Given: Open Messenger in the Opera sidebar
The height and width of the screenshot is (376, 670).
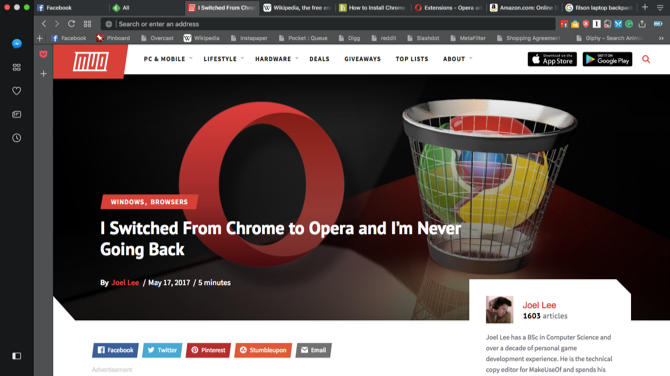Looking at the screenshot, I should [x=17, y=44].
